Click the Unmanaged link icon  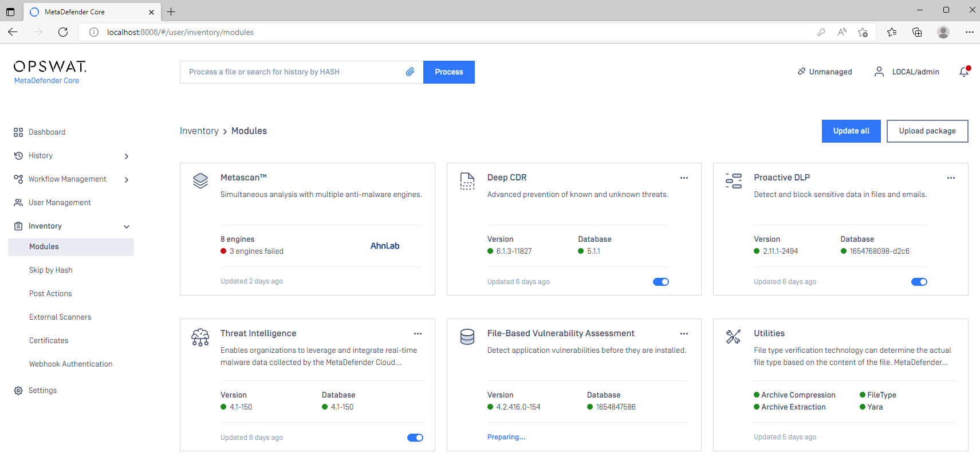[x=801, y=72]
